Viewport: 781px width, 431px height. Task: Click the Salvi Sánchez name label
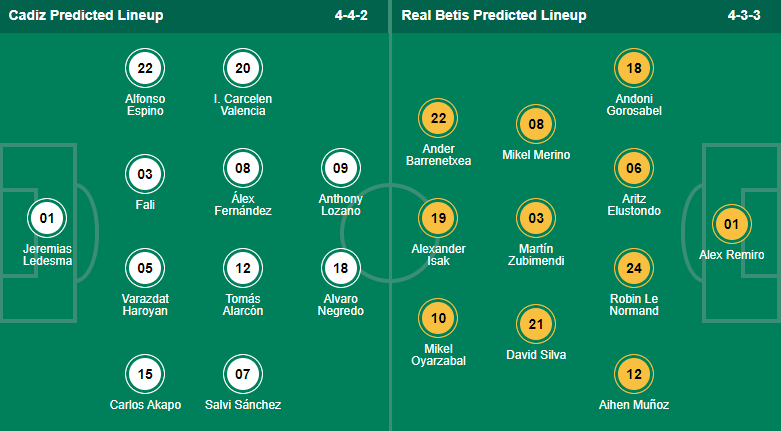(x=243, y=405)
